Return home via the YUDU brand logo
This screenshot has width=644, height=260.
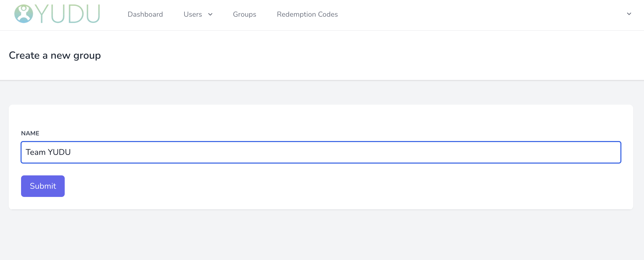56,14
